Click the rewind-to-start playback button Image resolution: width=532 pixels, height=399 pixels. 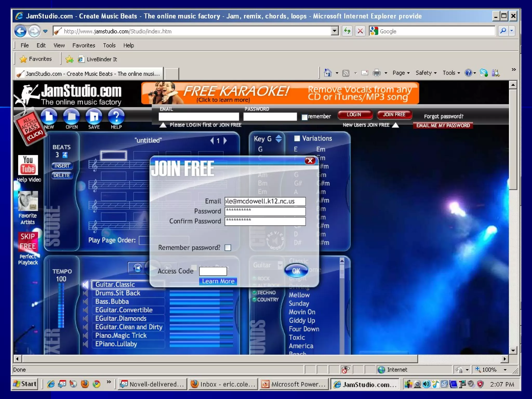[x=137, y=268]
